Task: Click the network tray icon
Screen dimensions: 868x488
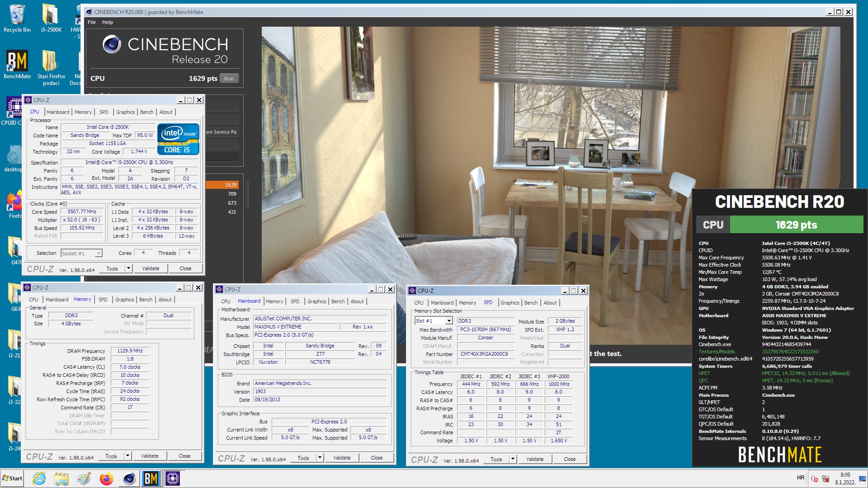Action: point(826,479)
